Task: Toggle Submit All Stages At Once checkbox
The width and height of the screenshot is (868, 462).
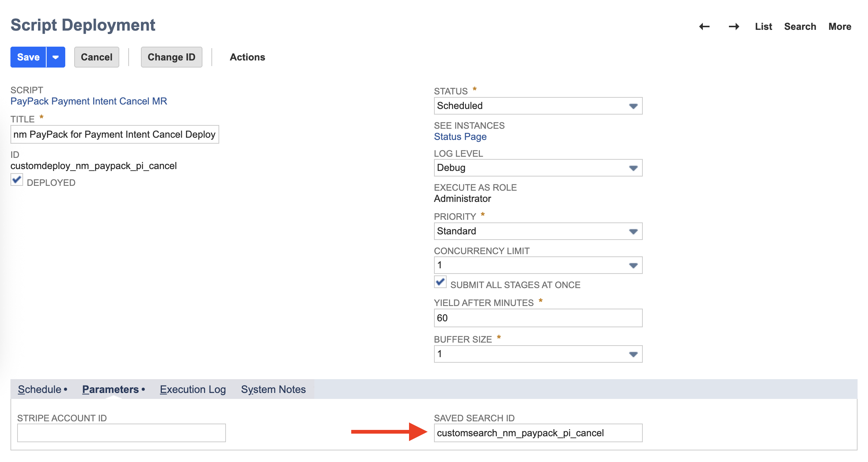Action: coord(440,282)
